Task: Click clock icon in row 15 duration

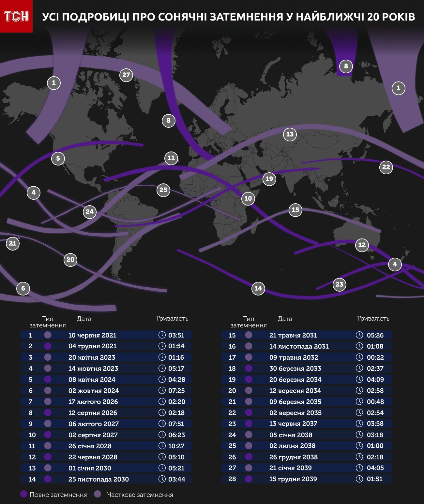Action: pos(359,335)
